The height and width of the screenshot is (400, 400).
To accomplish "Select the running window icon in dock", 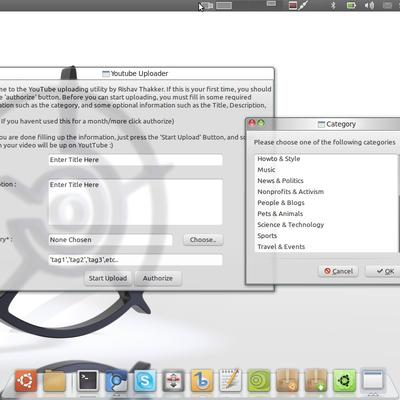I will 373,379.
